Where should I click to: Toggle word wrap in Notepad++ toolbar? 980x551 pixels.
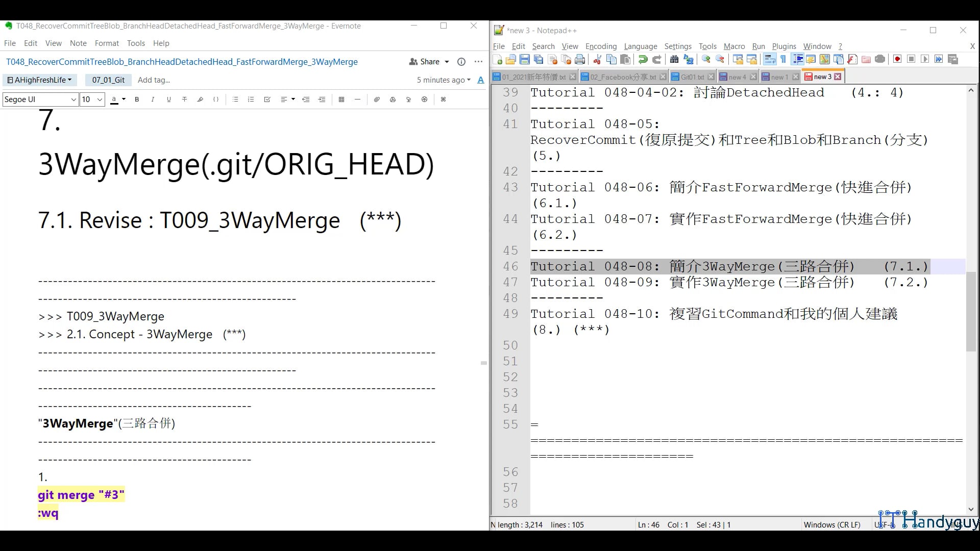[770, 60]
